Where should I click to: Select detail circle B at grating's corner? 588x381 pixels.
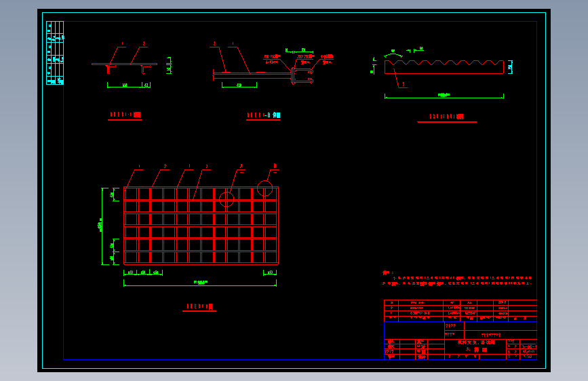[264, 188]
